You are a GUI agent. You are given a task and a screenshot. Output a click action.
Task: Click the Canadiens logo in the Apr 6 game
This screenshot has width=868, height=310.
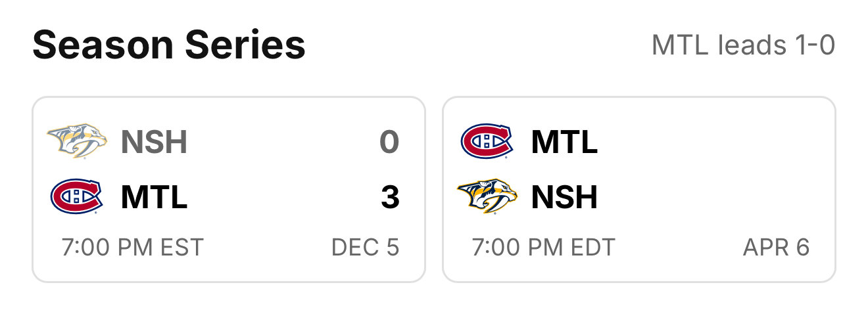coord(487,141)
